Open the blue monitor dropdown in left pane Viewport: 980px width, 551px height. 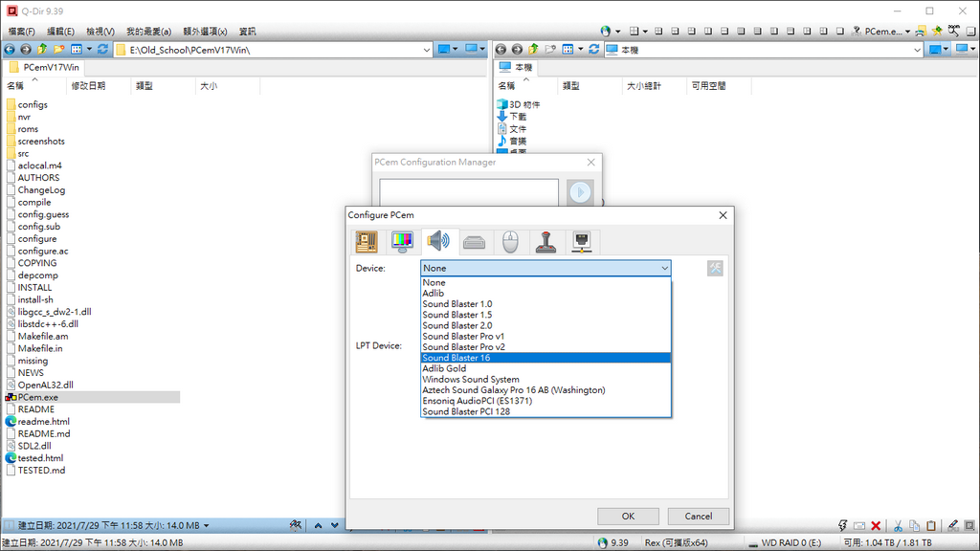[455, 50]
